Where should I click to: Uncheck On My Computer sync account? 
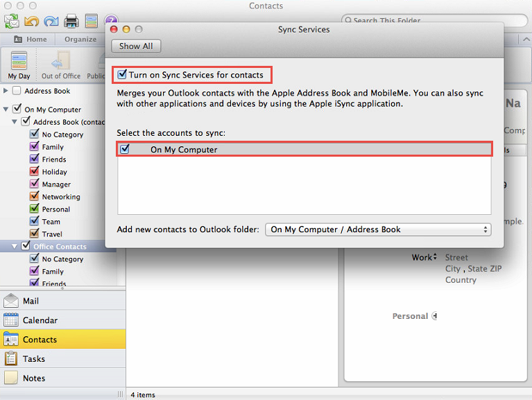tap(125, 149)
